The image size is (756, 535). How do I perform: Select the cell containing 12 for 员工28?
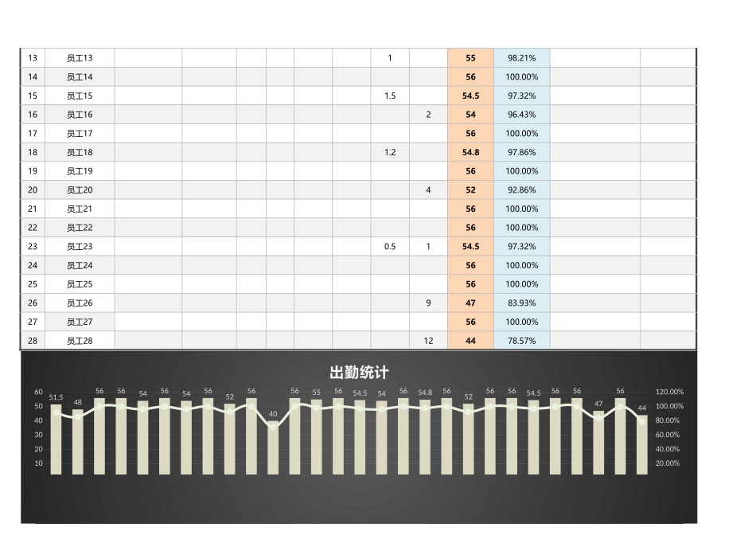coord(427,341)
